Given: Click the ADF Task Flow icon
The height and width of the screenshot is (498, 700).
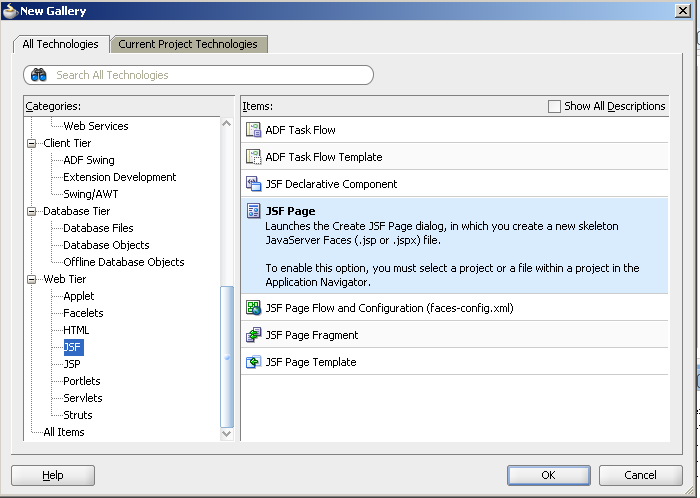Looking at the screenshot, I should 254,130.
